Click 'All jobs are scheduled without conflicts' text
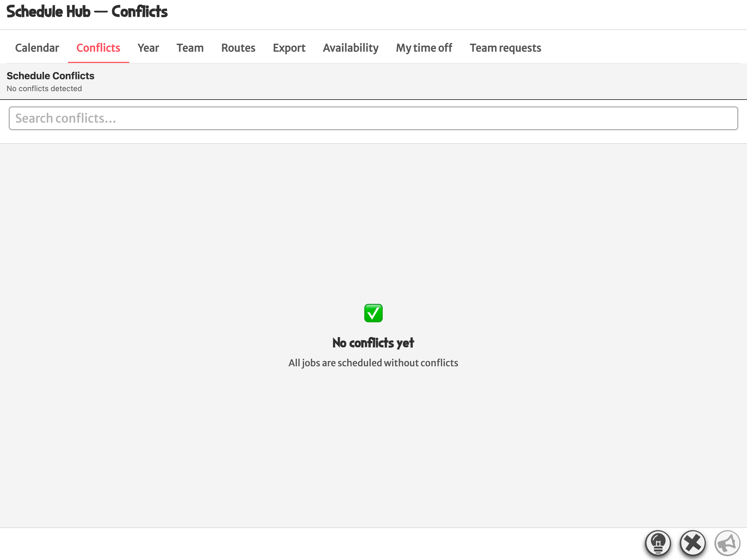Screen dimensions: 747x560 point(373,363)
